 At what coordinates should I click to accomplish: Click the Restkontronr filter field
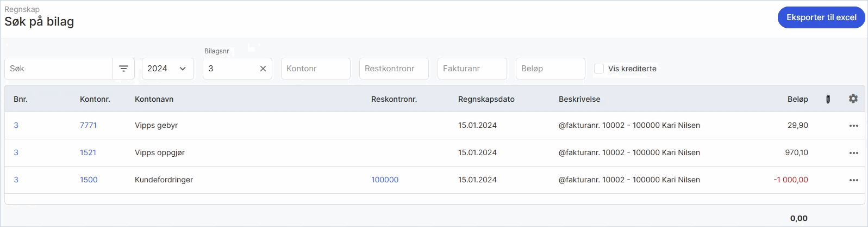tap(394, 69)
